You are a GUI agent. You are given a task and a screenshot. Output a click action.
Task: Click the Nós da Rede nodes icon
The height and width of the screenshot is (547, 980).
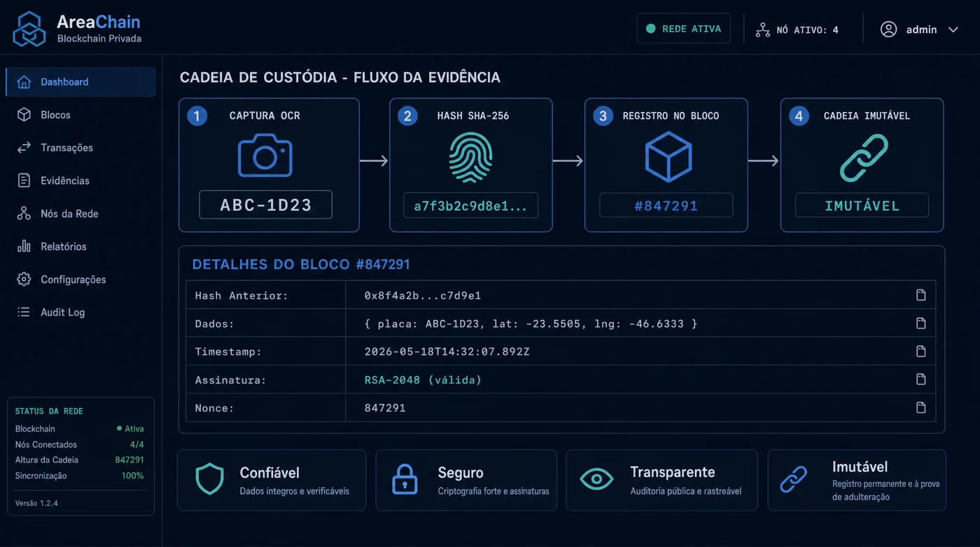24,214
